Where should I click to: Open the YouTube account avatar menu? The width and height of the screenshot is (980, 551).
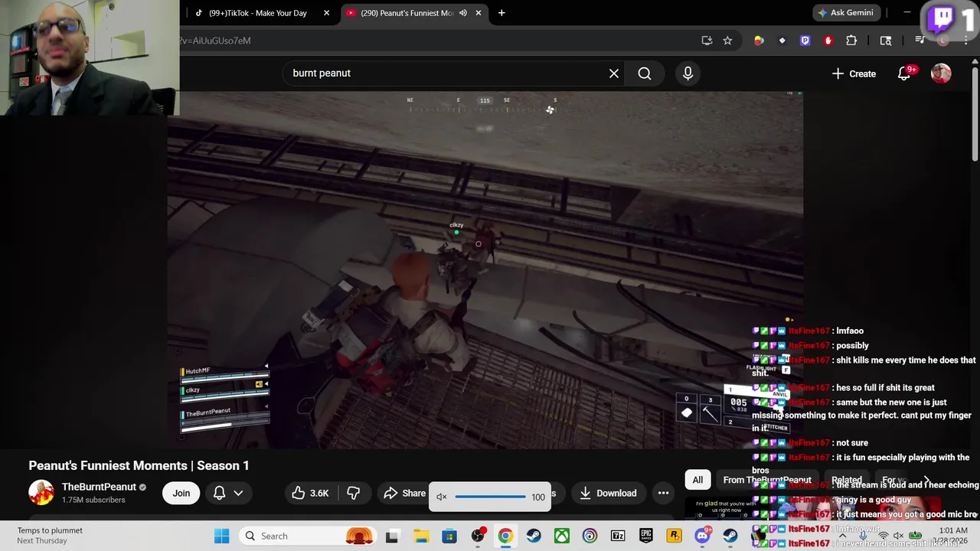pyautogui.click(x=941, y=73)
